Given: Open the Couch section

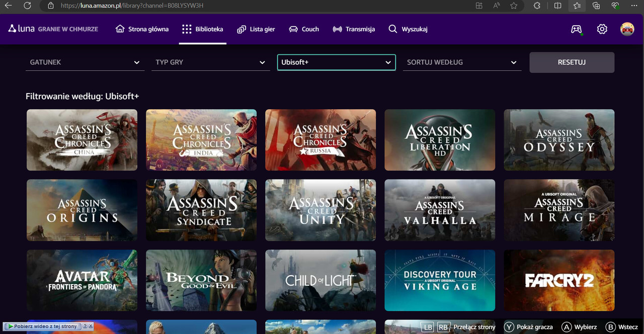Looking at the screenshot, I should tap(304, 29).
